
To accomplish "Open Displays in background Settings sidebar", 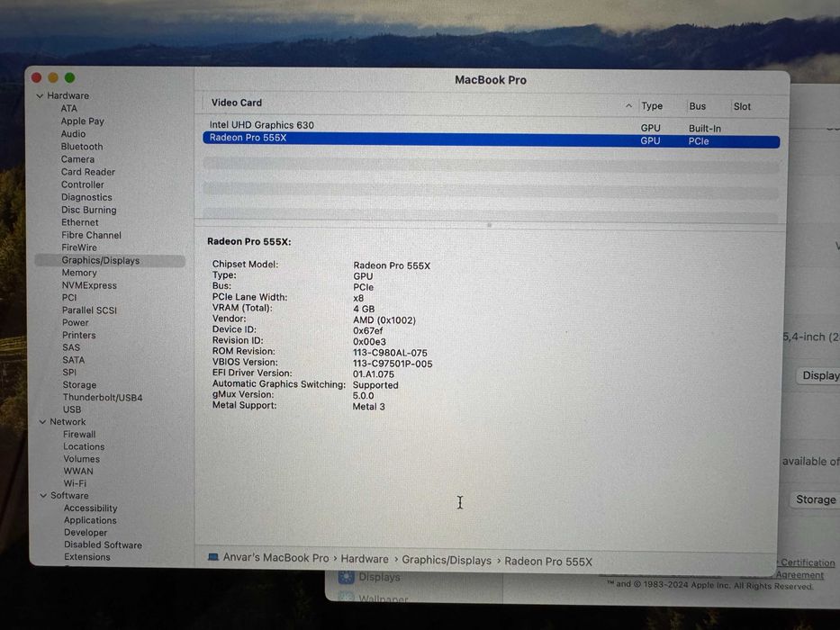I will pyautogui.click(x=379, y=578).
